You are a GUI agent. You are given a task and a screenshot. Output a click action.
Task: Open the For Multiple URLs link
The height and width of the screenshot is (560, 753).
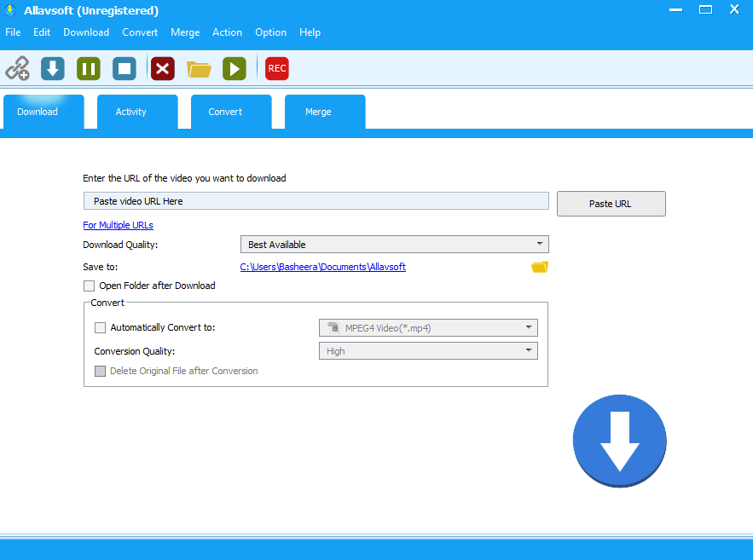click(119, 225)
